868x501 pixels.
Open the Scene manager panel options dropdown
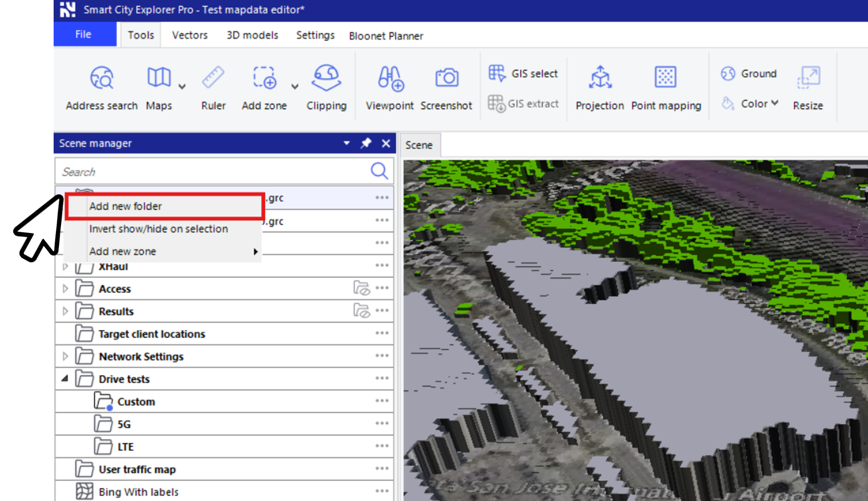coord(346,143)
